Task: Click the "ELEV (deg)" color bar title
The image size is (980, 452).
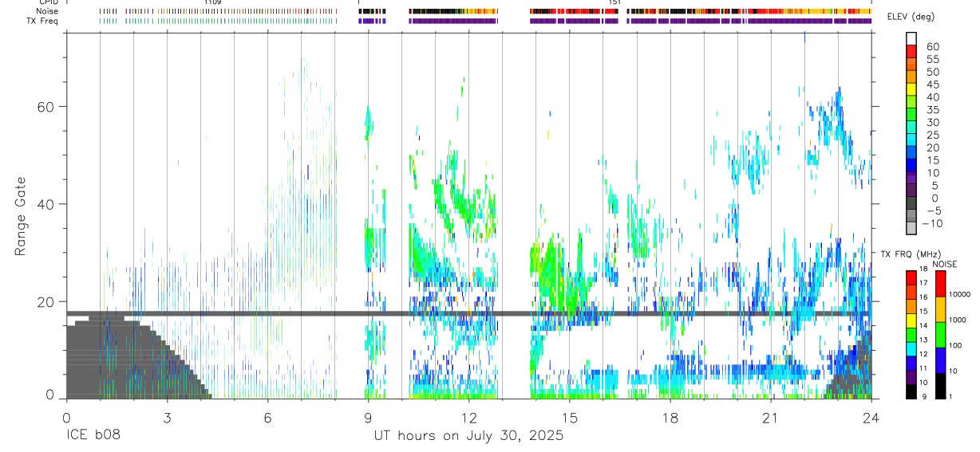Action: (911, 18)
